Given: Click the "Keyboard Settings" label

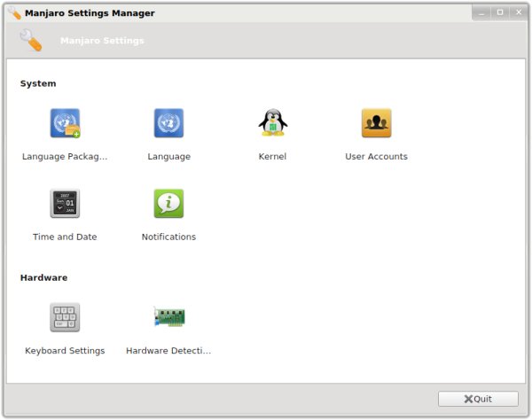Looking at the screenshot, I should pos(65,351).
